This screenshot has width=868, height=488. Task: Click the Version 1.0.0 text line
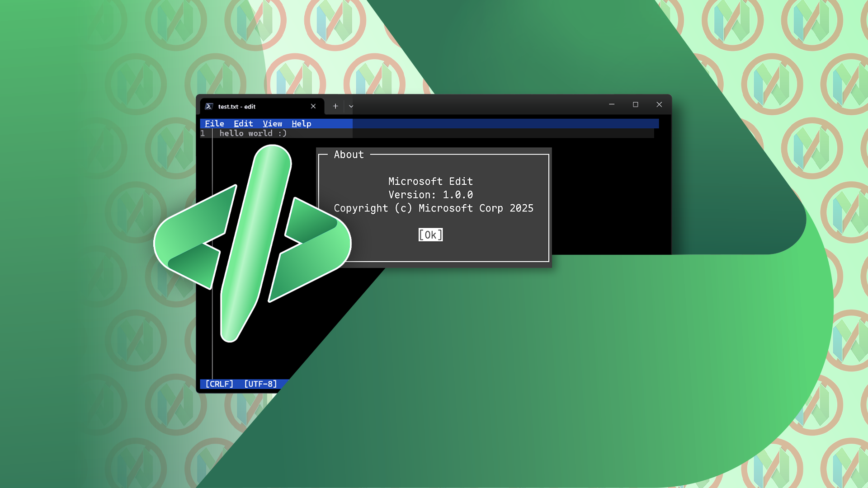pos(431,195)
